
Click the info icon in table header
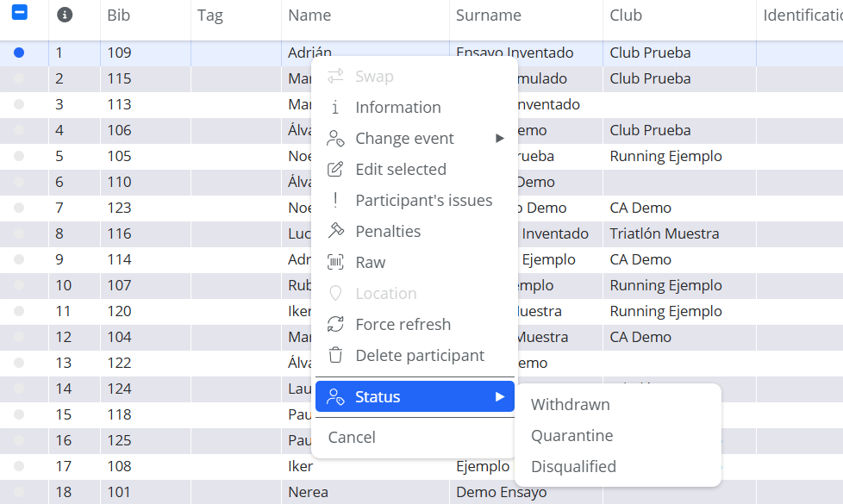(x=65, y=15)
